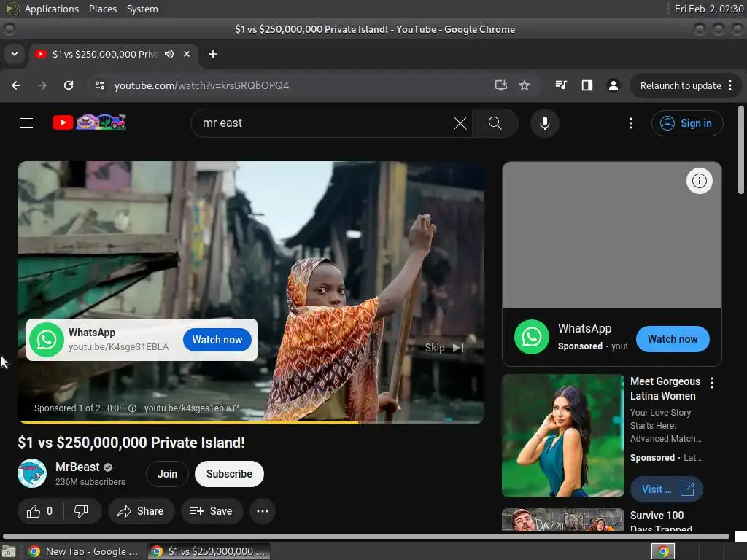The width and height of the screenshot is (747, 560).
Task: View site information icon in address bar
Action: click(x=99, y=85)
